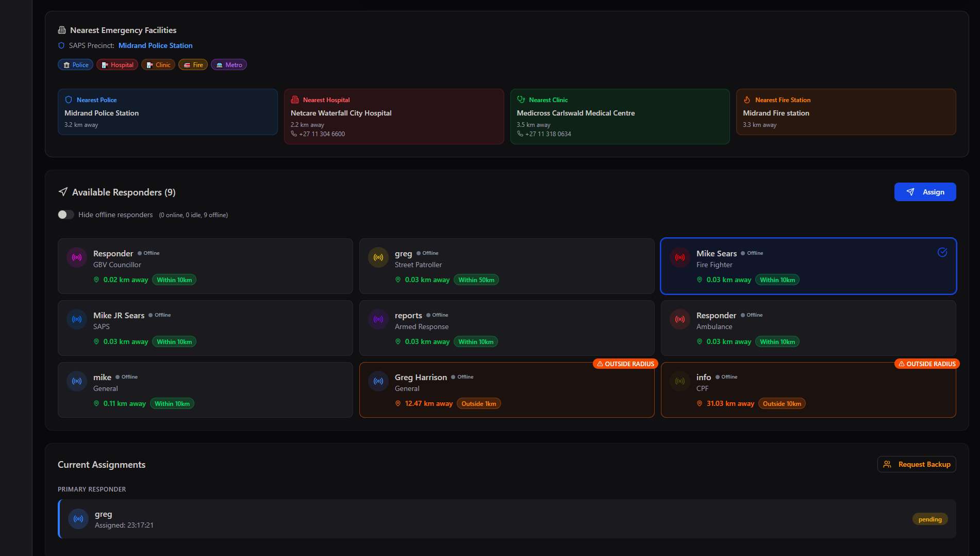Click info CPF responder radio icon
Screen dimensions: 980x556
680,381
